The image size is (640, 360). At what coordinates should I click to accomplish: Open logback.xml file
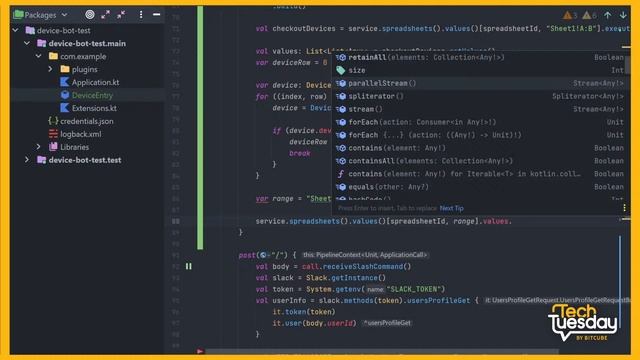(x=80, y=134)
